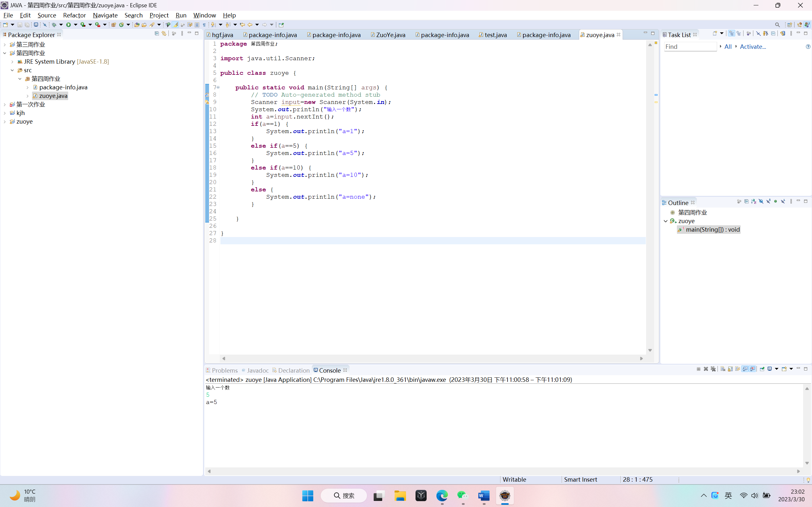The height and width of the screenshot is (507, 812).
Task: Click the Debug bug icon
Action: pyautogui.click(x=54, y=25)
